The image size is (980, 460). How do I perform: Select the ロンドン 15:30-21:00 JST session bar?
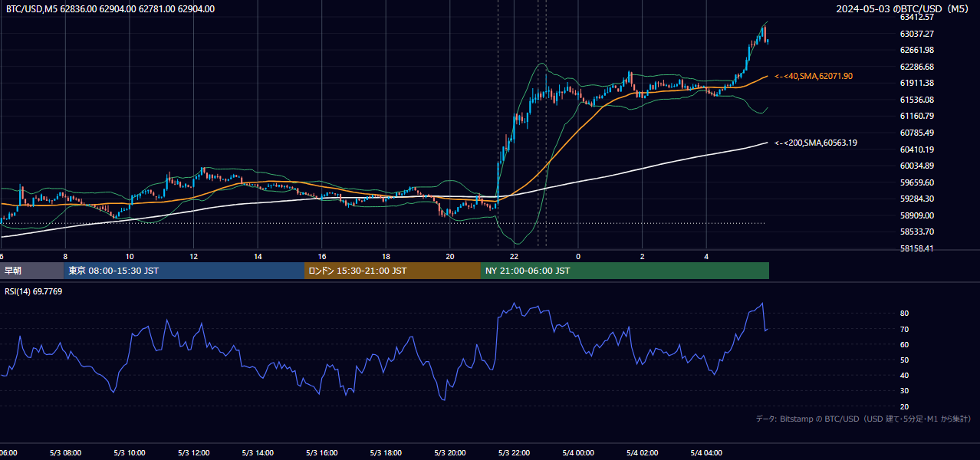click(393, 271)
